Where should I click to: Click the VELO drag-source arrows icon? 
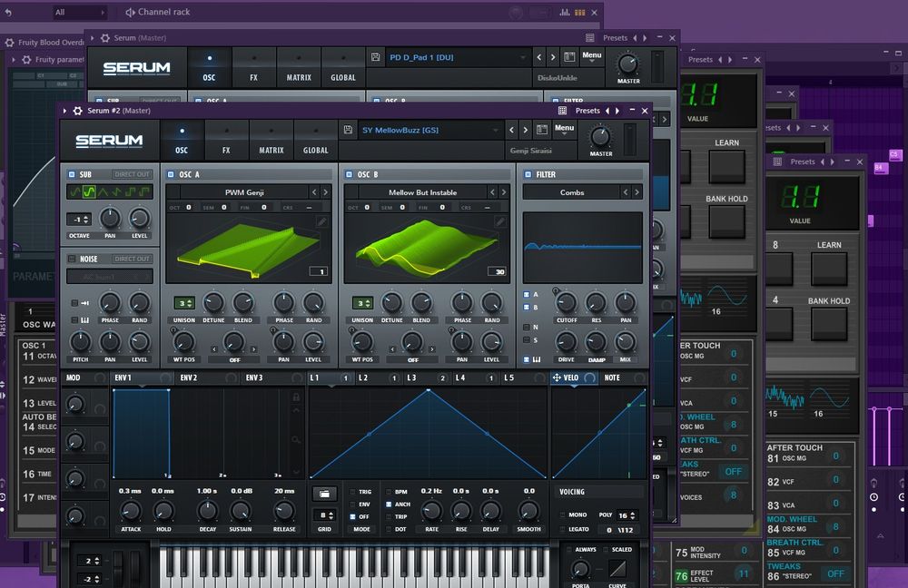coord(557,377)
